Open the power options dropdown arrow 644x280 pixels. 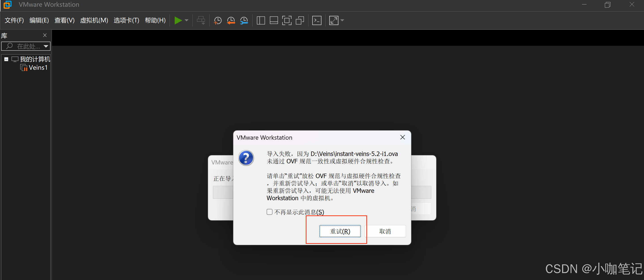point(187,21)
